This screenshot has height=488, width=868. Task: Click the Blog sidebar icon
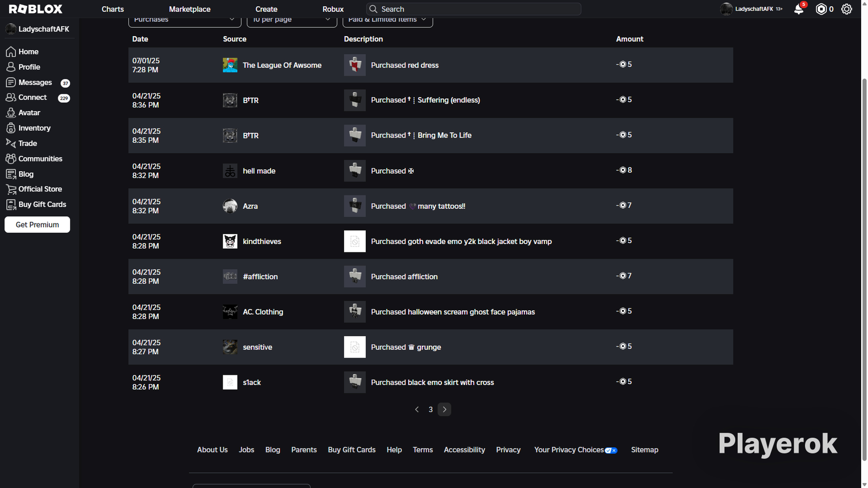(11, 174)
